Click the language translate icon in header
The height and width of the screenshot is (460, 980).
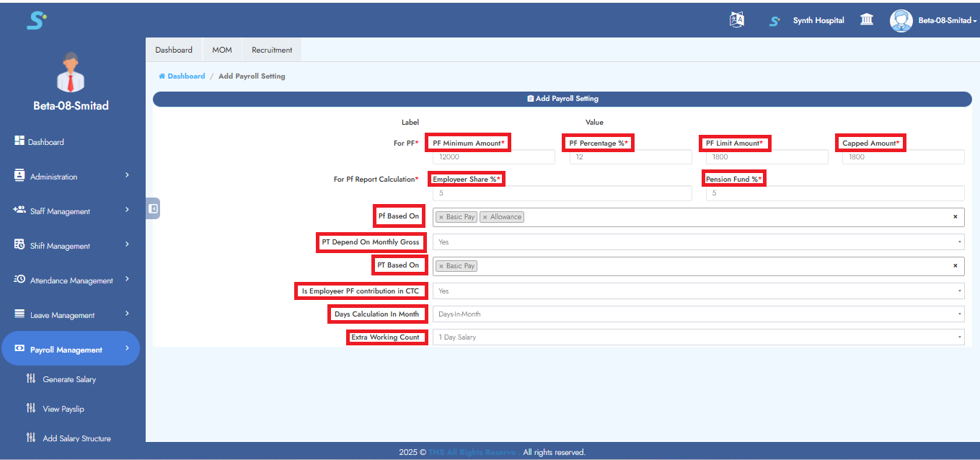736,20
